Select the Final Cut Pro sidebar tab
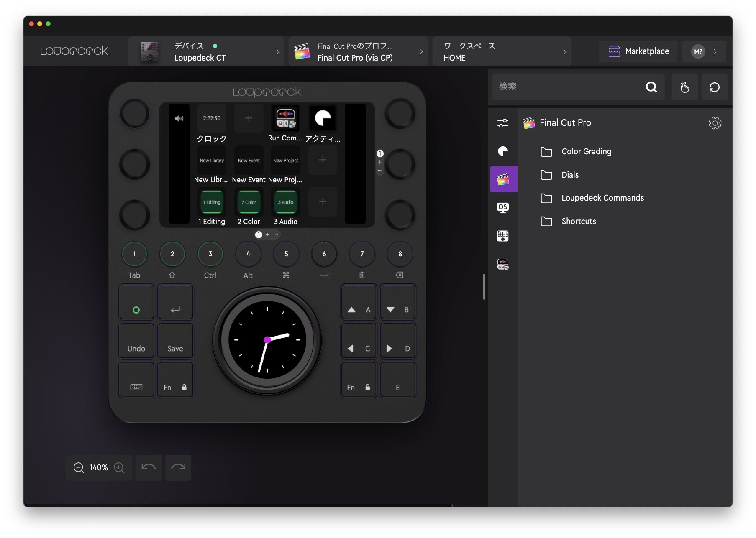The height and width of the screenshot is (538, 756). click(504, 179)
